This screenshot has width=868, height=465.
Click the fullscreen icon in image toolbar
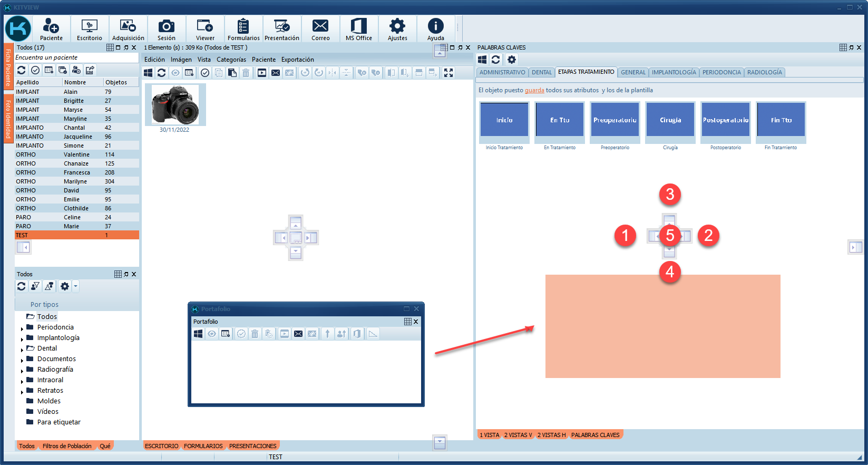[x=448, y=73]
